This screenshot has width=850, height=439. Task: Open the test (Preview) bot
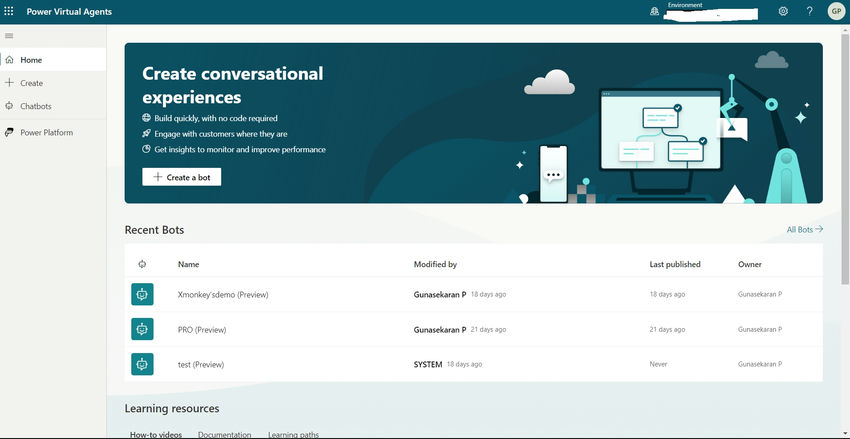coord(201,365)
